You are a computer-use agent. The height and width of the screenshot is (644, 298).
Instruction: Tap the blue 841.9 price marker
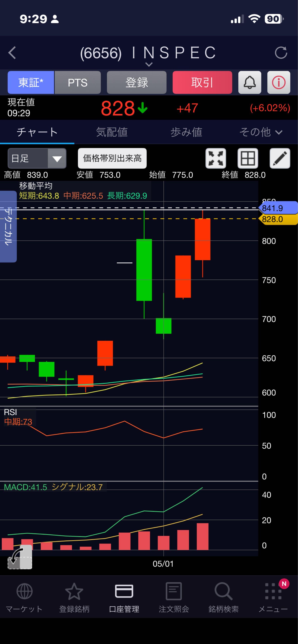(x=278, y=208)
